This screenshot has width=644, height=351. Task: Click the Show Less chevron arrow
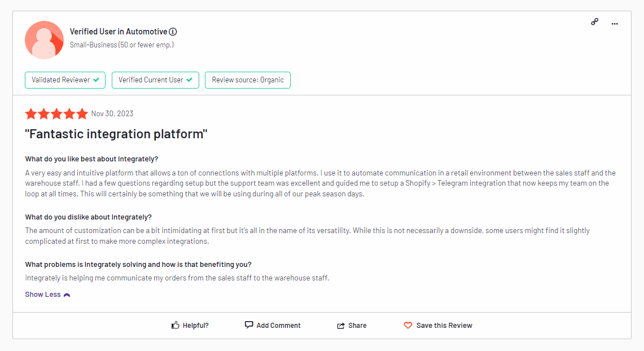tap(67, 295)
